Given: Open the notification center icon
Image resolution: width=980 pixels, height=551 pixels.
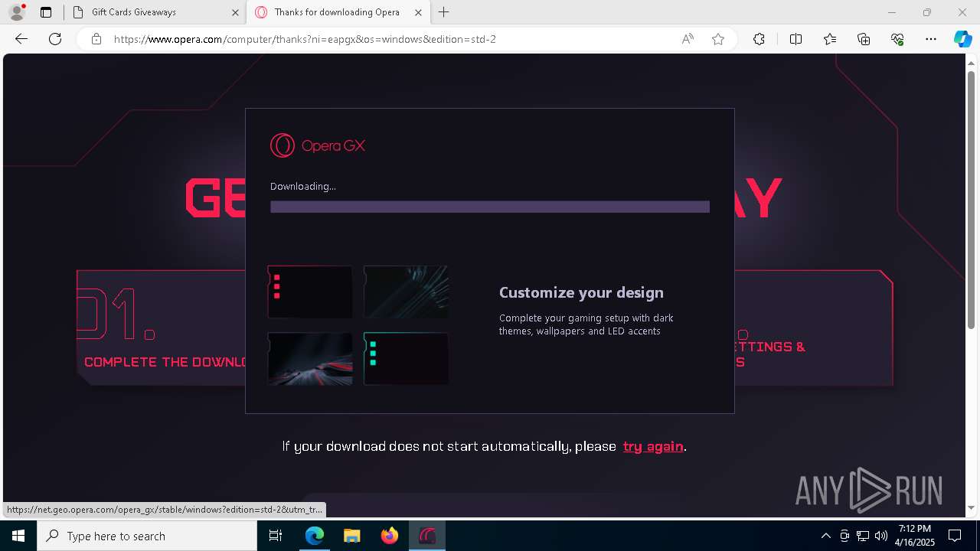Looking at the screenshot, I should 955,536.
